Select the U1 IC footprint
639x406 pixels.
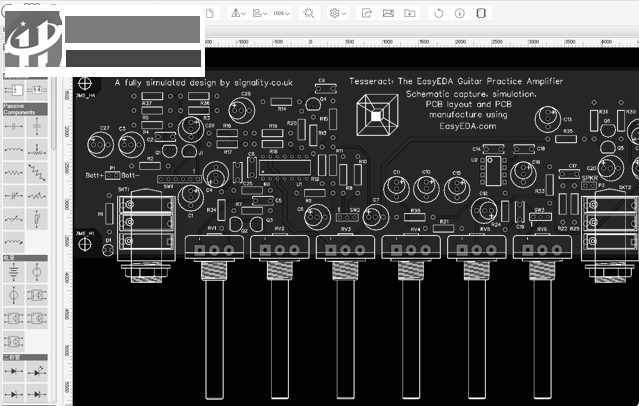point(285,168)
